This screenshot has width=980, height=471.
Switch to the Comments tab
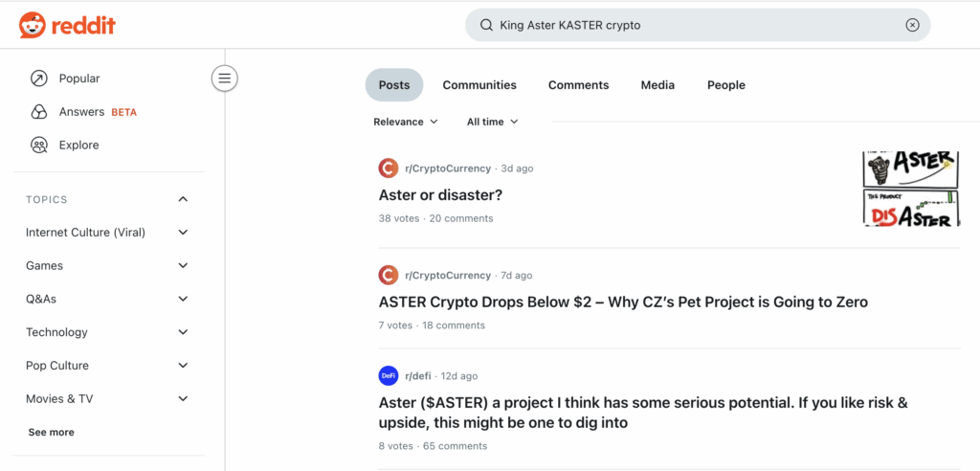(578, 85)
